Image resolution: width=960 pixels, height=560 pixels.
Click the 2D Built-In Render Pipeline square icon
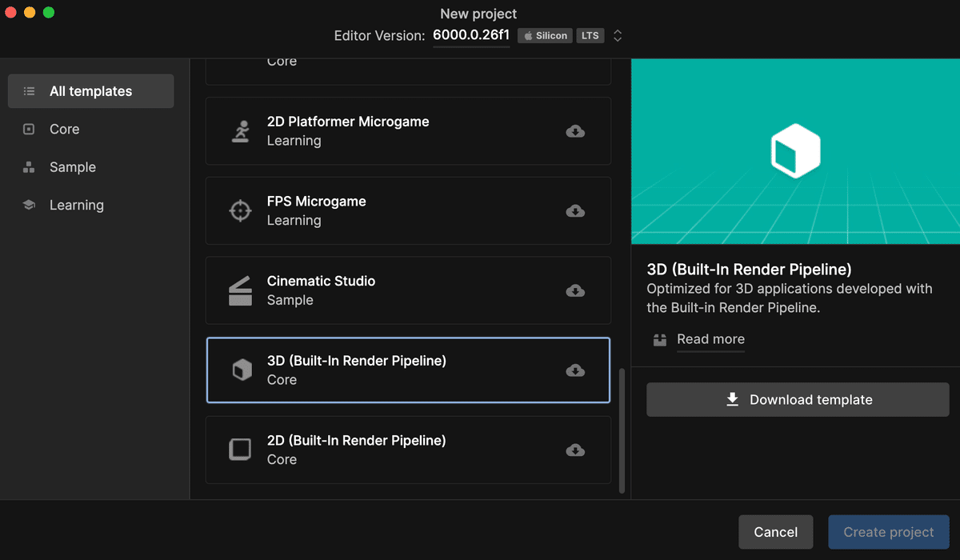(240, 450)
